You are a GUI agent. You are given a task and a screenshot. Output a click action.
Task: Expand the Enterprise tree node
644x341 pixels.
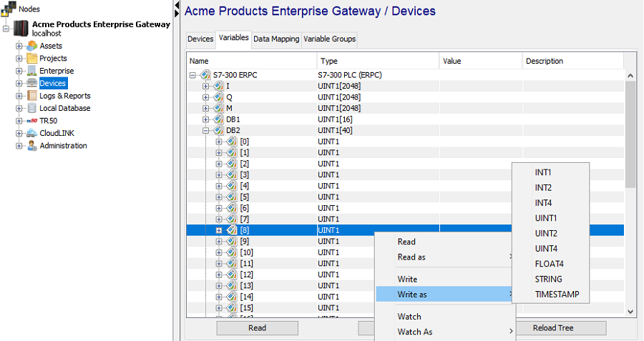pyautogui.click(x=19, y=71)
